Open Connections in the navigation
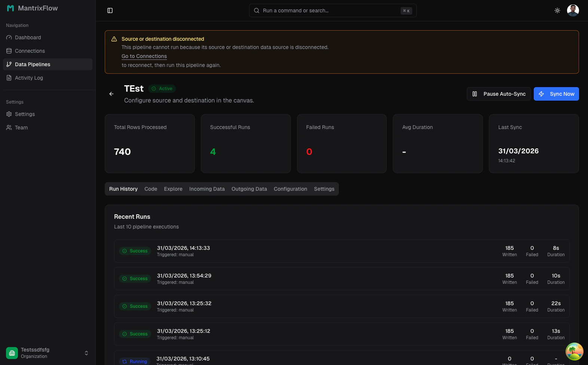The height and width of the screenshot is (365, 588). point(48,51)
